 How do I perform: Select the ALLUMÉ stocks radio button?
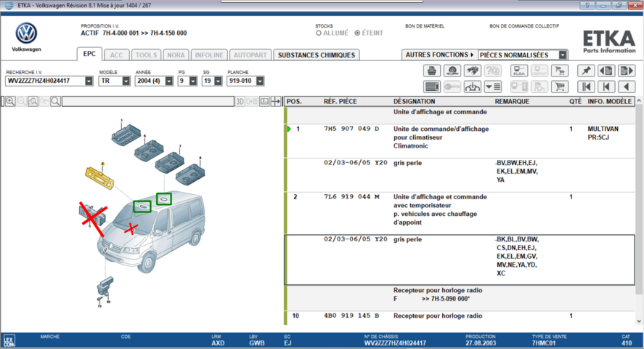[x=318, y=33]
